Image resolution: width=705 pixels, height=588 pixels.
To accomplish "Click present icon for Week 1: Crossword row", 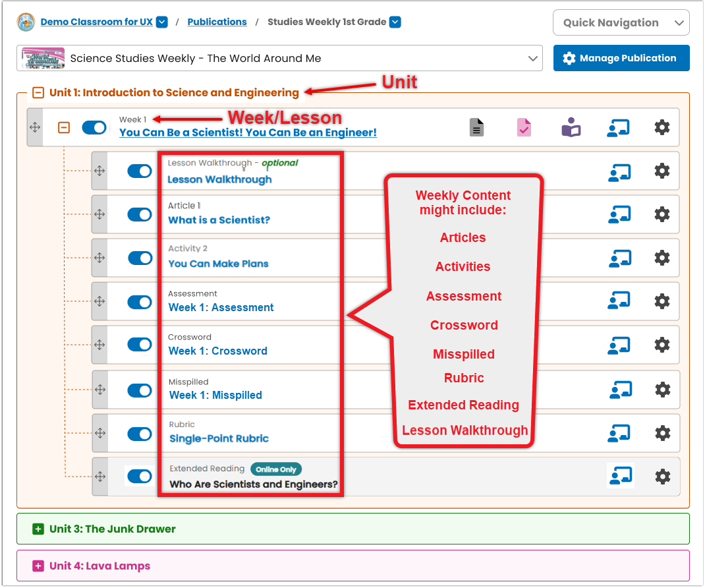I will coord(619,345).
